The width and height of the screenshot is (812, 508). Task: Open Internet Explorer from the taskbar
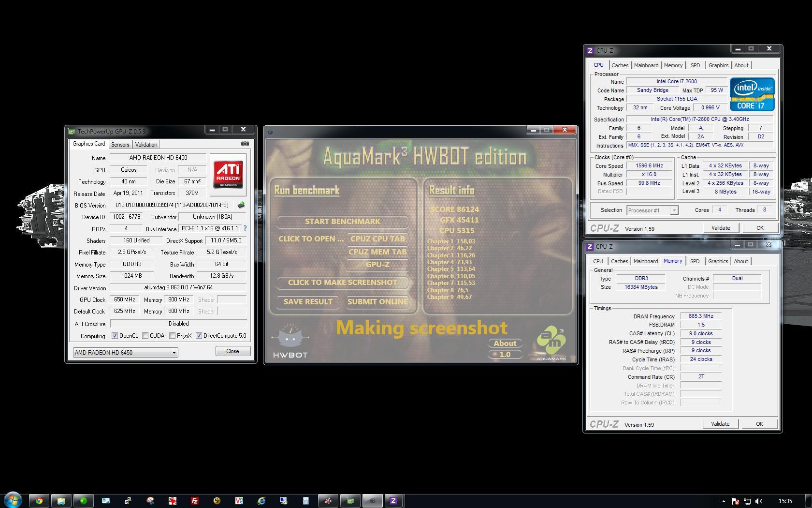click(261, 501)
